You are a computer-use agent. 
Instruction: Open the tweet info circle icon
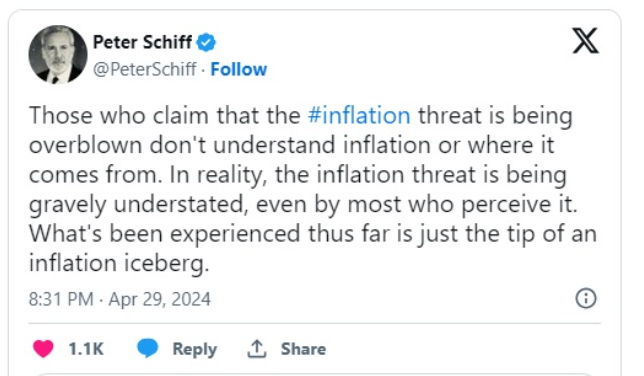click(x=586, y=298)
